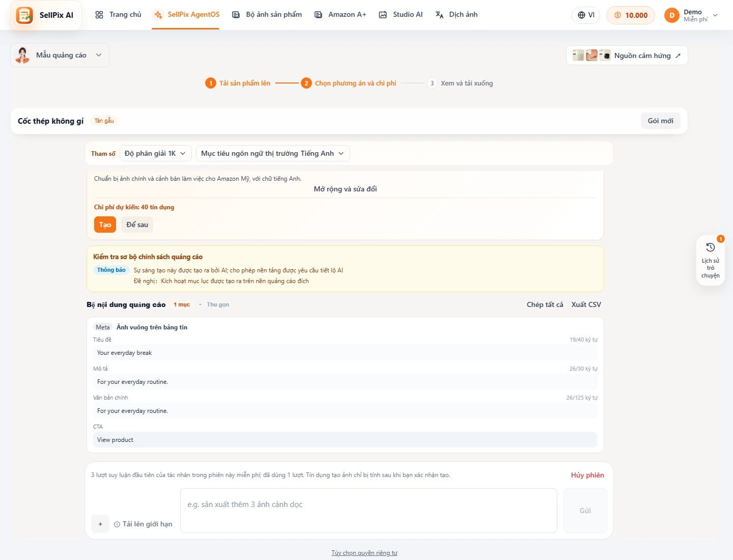Click the plus upload button
Image resolution: width=733 pixels, height=560 pixels.
100,524
